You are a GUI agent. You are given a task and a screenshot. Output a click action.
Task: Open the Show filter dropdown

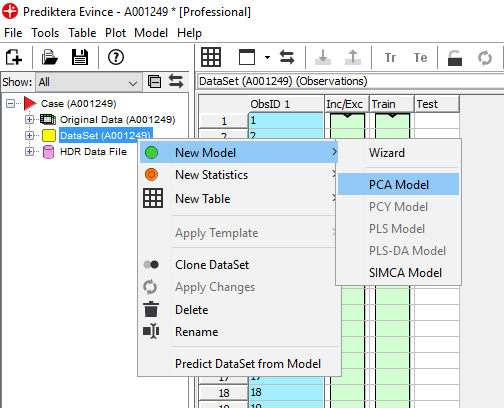point(88,82)
